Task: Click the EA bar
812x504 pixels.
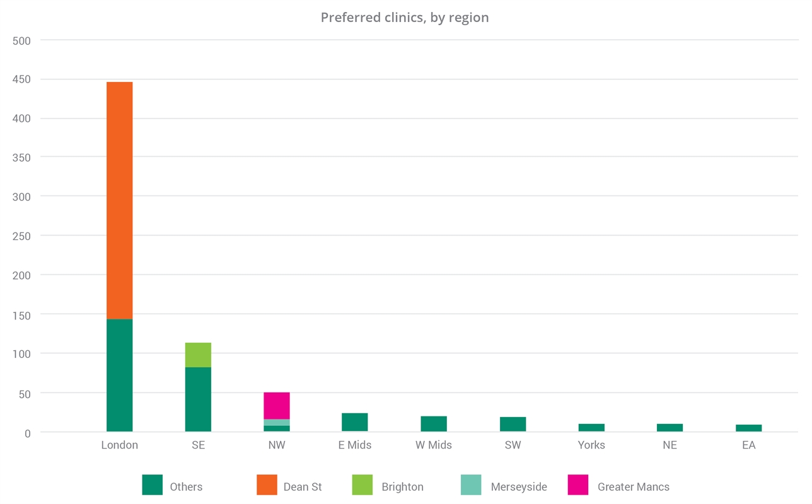Action: point(748,428)
